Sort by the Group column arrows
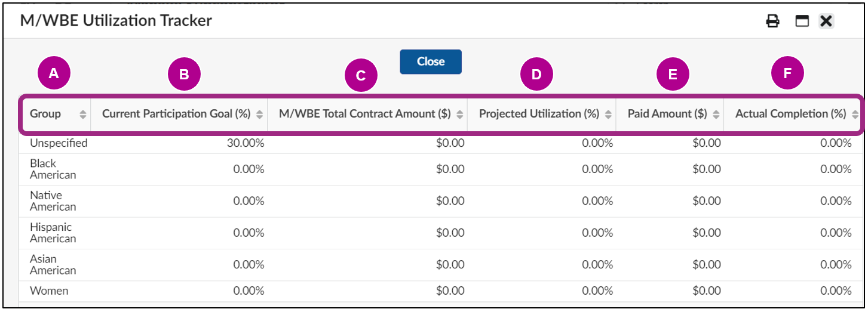This screenshot has width=868, height=312. [83, 114]
